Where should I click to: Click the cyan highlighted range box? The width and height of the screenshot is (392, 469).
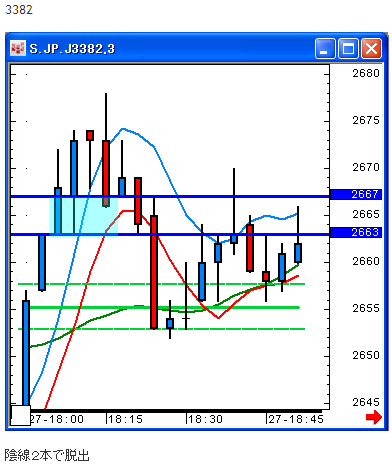[84, 216]
